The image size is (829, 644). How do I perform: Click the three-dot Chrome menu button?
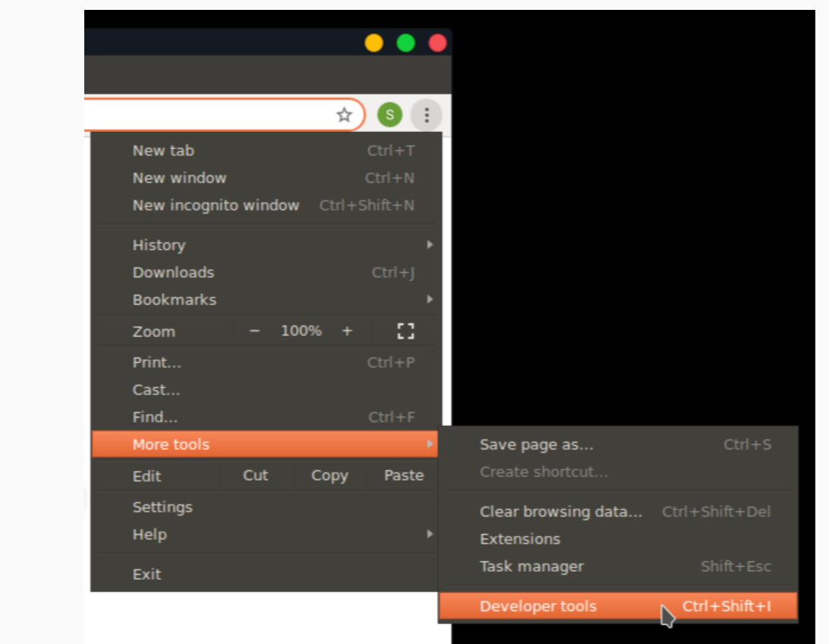click(x=427, y=115)
